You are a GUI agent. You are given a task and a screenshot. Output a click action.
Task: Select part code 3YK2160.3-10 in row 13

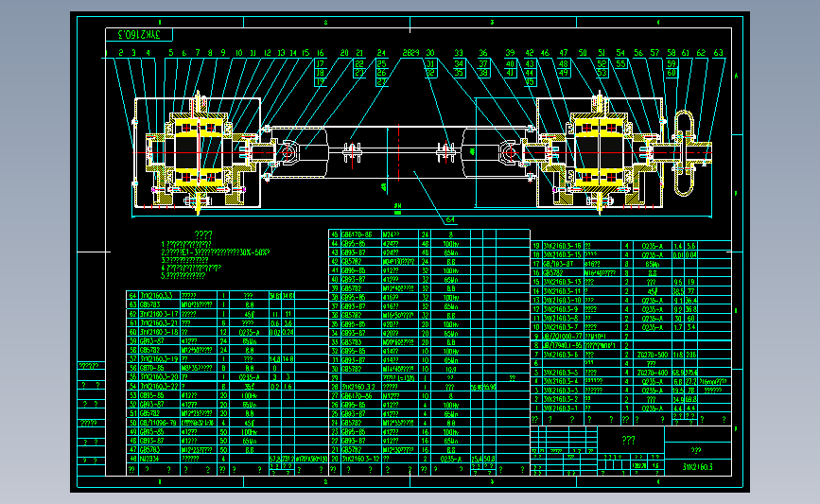coord(562,300)
